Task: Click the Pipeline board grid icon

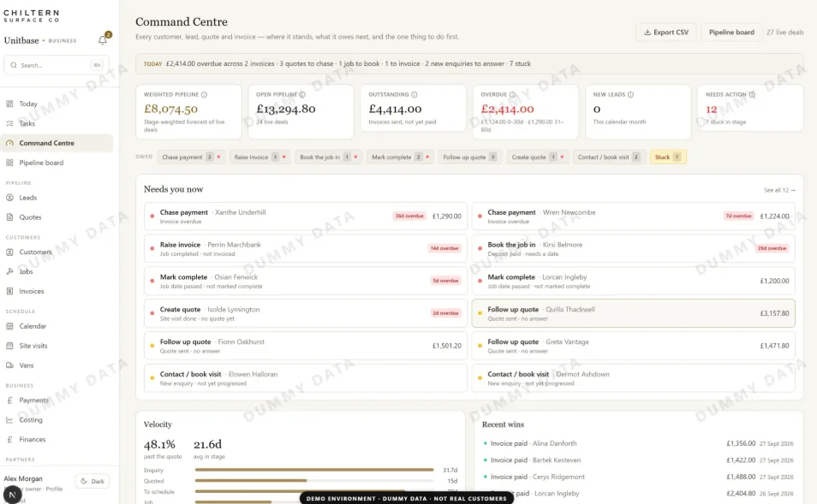Action: point(9,163)
